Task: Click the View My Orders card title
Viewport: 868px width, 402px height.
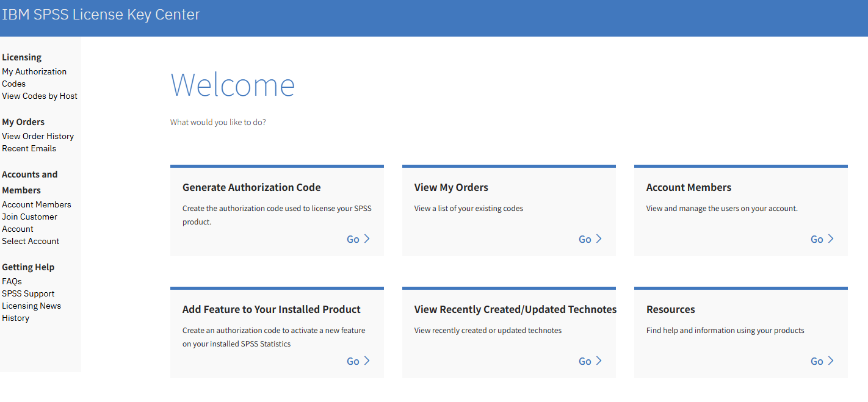Action: (x=451, y=187)
